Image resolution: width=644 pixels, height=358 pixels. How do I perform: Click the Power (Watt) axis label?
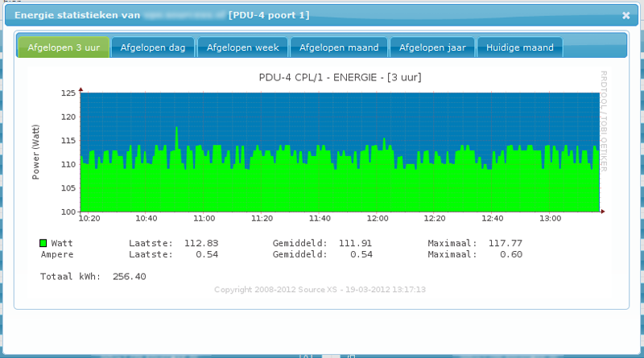coord(35,152)
